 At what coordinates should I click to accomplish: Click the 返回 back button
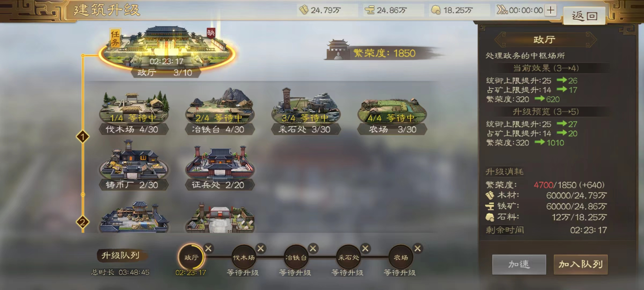[x=584, y=16]
